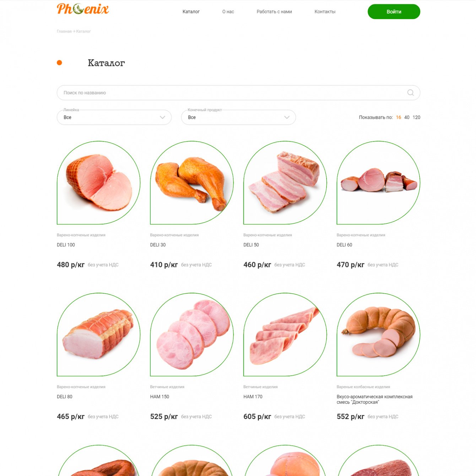
Task: Show 16 items per page
Action: (399, 117)
